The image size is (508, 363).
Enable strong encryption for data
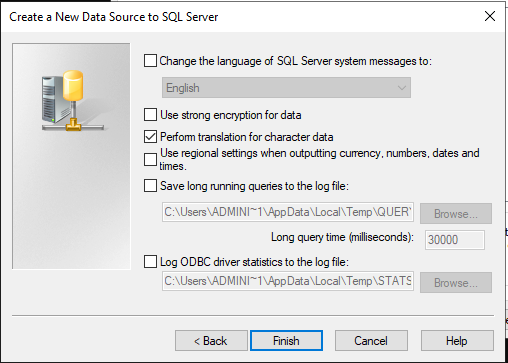pos(150,115)
